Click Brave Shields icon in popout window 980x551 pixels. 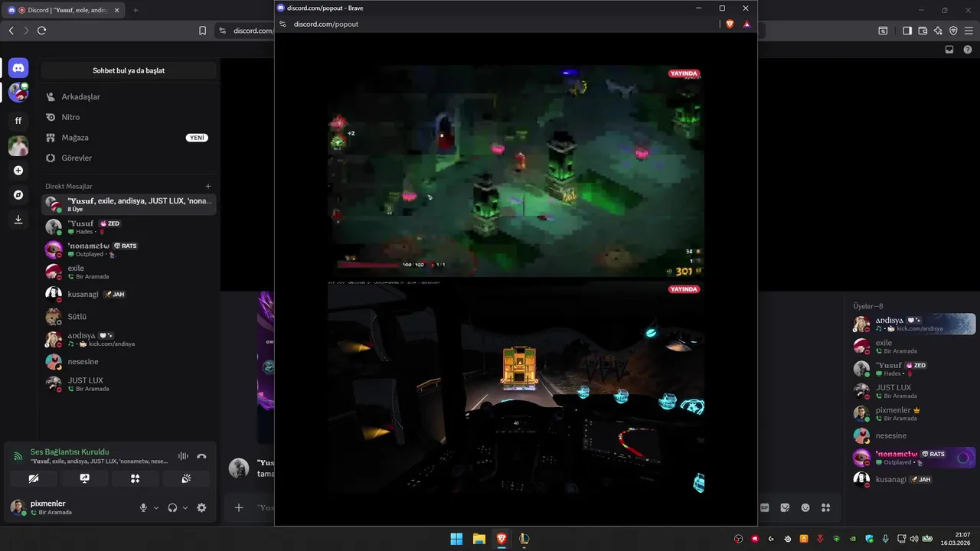point(730,24)
